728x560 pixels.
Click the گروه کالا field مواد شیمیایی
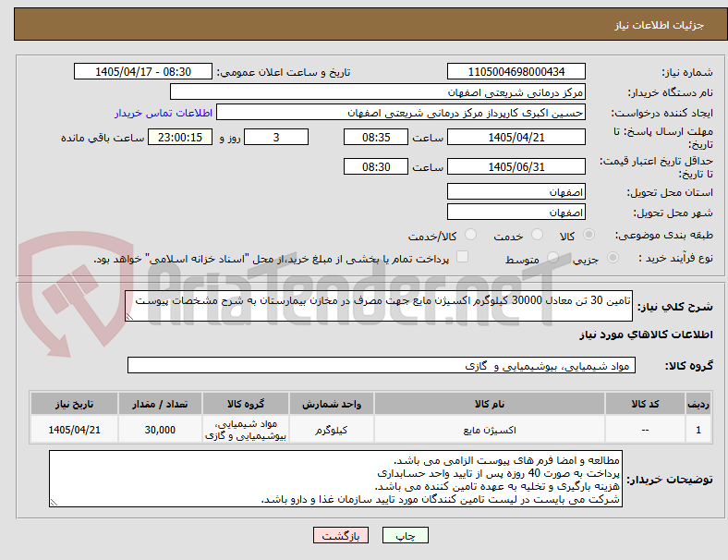coord(382,365)
